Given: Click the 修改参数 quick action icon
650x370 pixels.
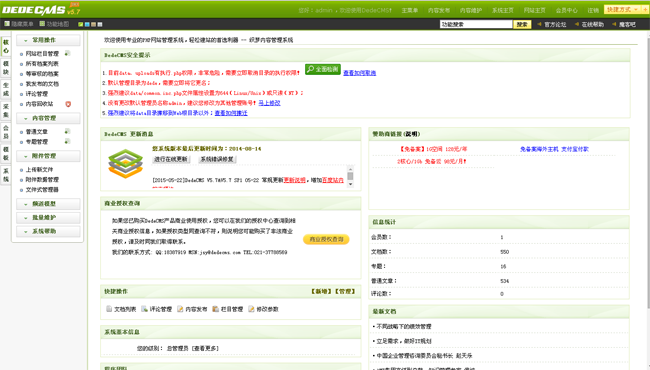Looking at the screenshot, I should coord(251,309).
